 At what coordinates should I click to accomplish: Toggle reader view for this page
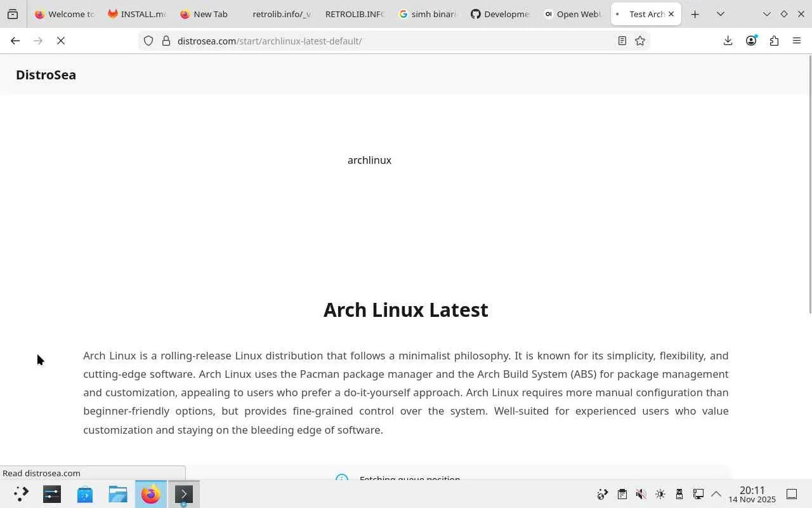[x=622, y=41]
